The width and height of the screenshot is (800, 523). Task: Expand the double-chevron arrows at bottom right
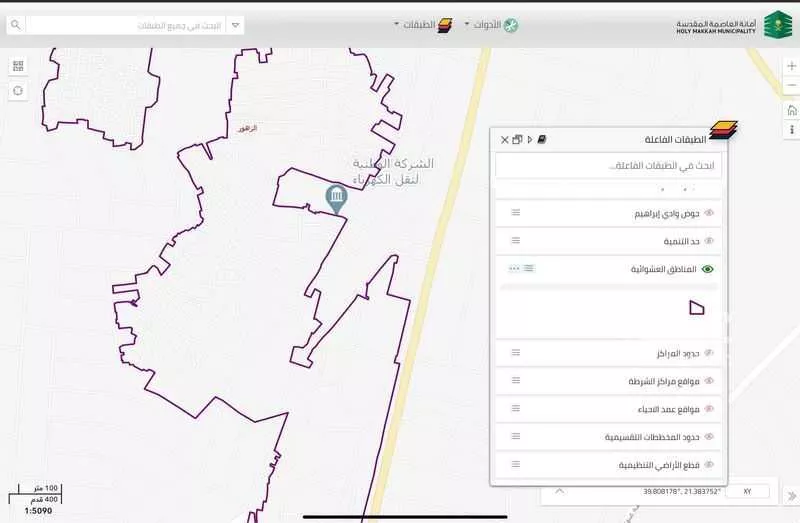(790, 495)
